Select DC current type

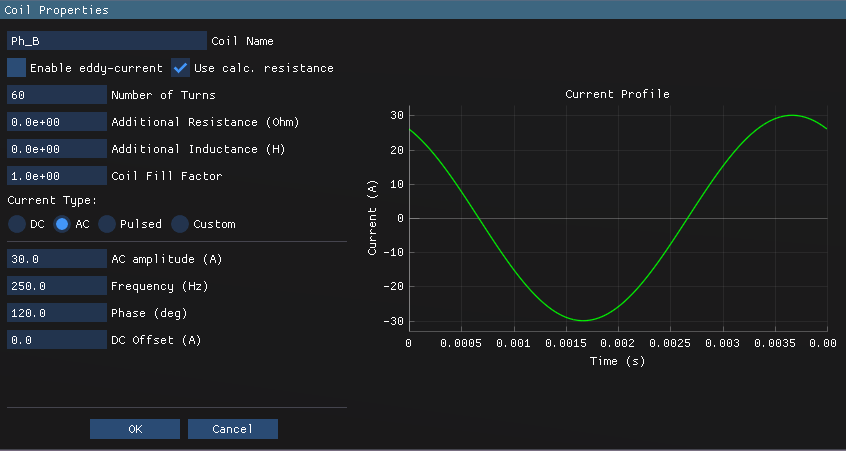pyautogui.click(x=17, y=224)
